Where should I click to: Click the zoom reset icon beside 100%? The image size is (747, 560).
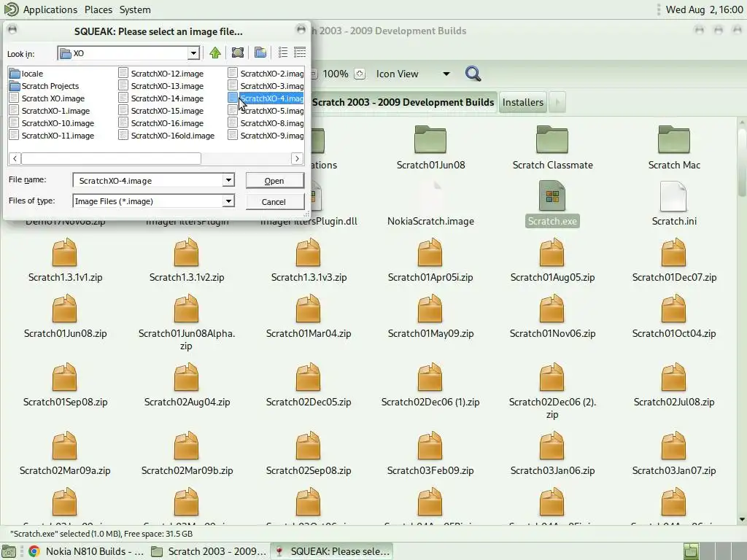[360, 74]
